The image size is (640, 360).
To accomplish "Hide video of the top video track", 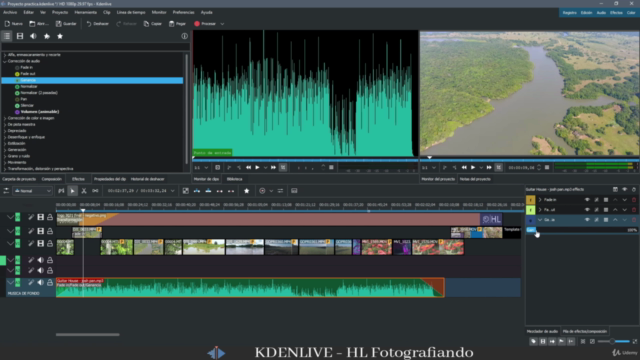I will point(40,217).
